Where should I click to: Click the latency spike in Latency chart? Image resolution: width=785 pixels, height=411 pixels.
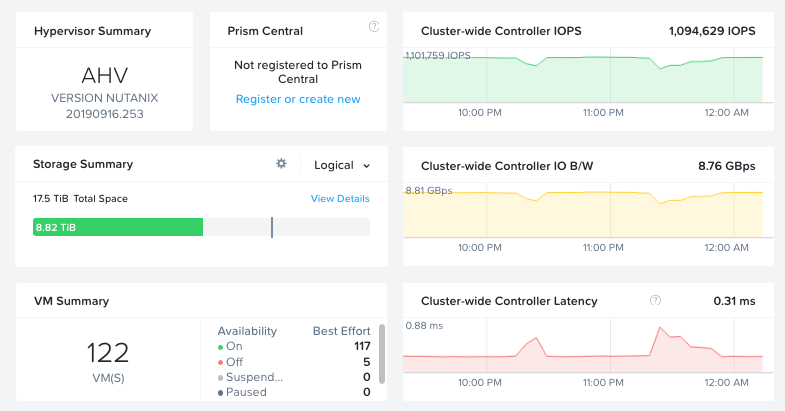pos(659,329)
